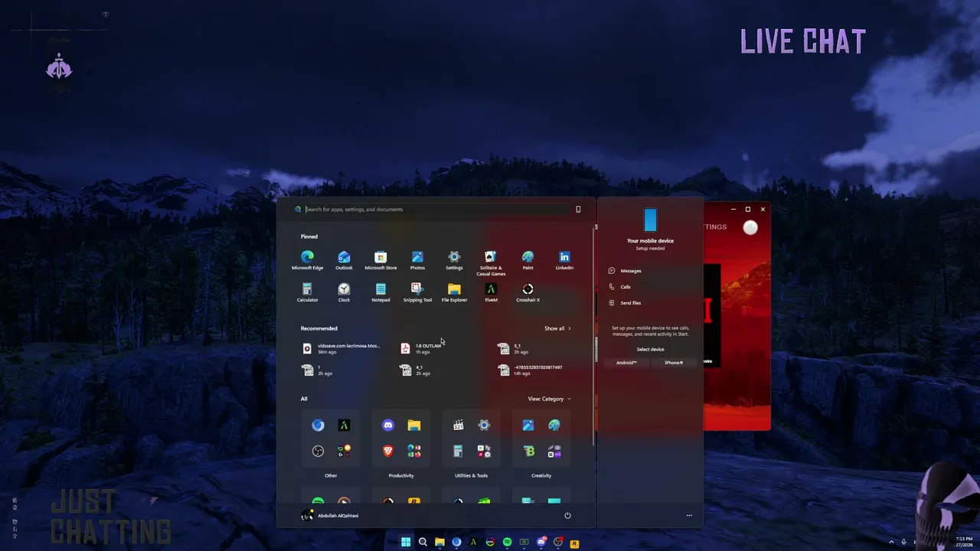
Task: Open the Microsoft Store pinned app
Action: [381, 260]
